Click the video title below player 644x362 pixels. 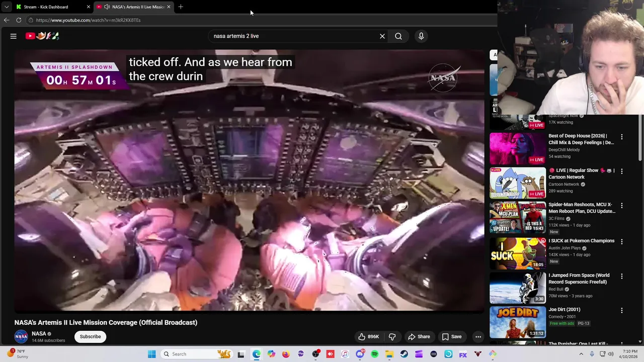106,323
